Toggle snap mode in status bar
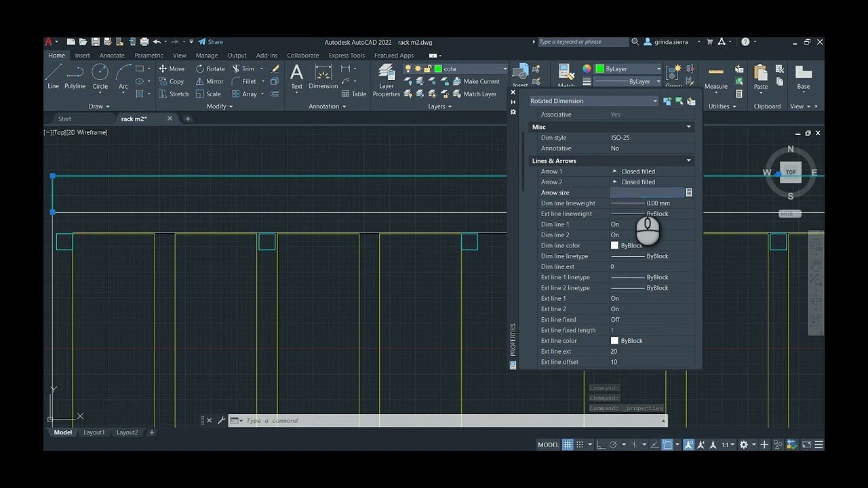 (x=580, y=445)
